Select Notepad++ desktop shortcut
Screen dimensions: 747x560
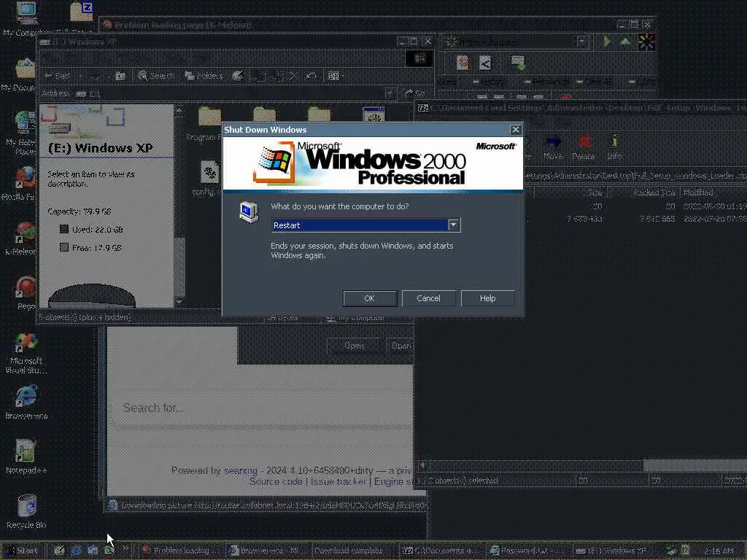[26, 458]
